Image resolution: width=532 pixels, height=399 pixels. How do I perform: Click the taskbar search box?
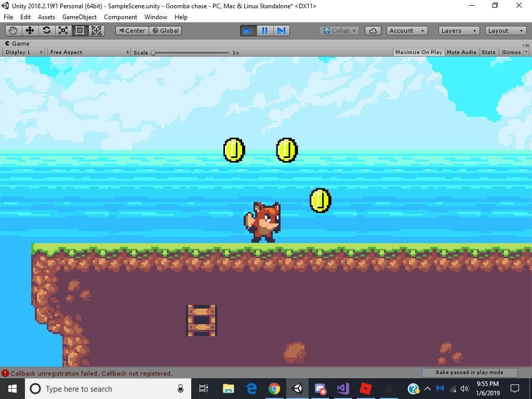[108, 389]
